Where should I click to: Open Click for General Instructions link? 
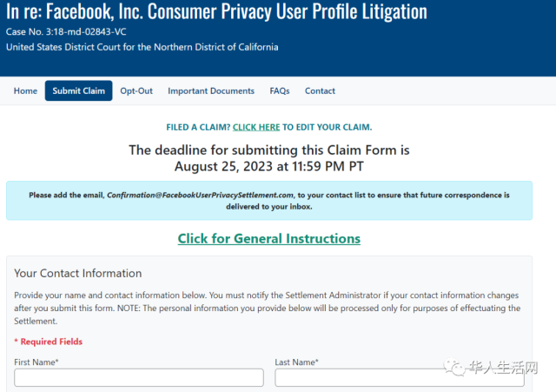click(x=268, y=238)
